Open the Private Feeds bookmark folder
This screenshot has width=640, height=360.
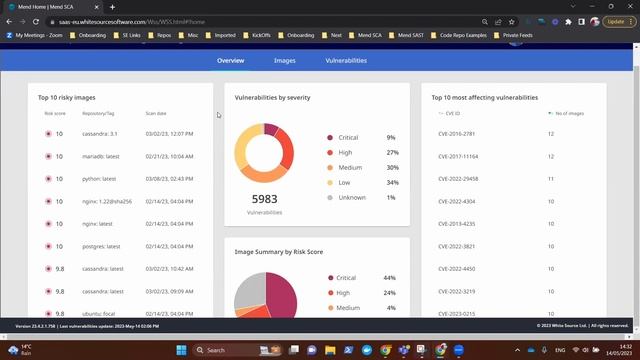[513, 36]
